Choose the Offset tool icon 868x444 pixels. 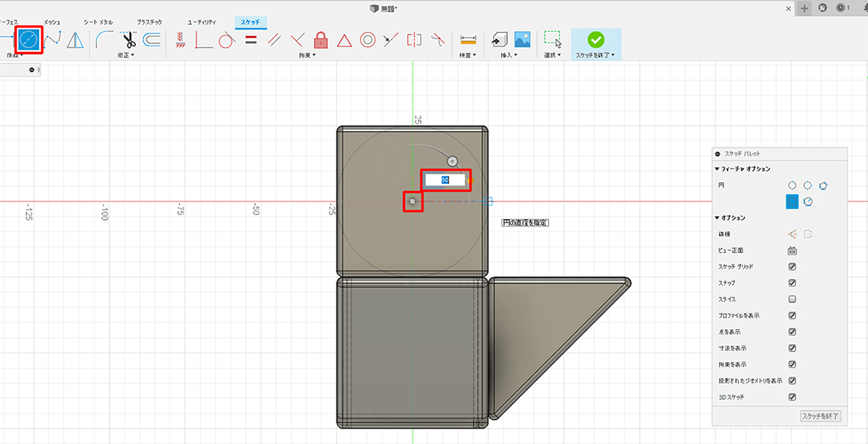click(152, 40)
